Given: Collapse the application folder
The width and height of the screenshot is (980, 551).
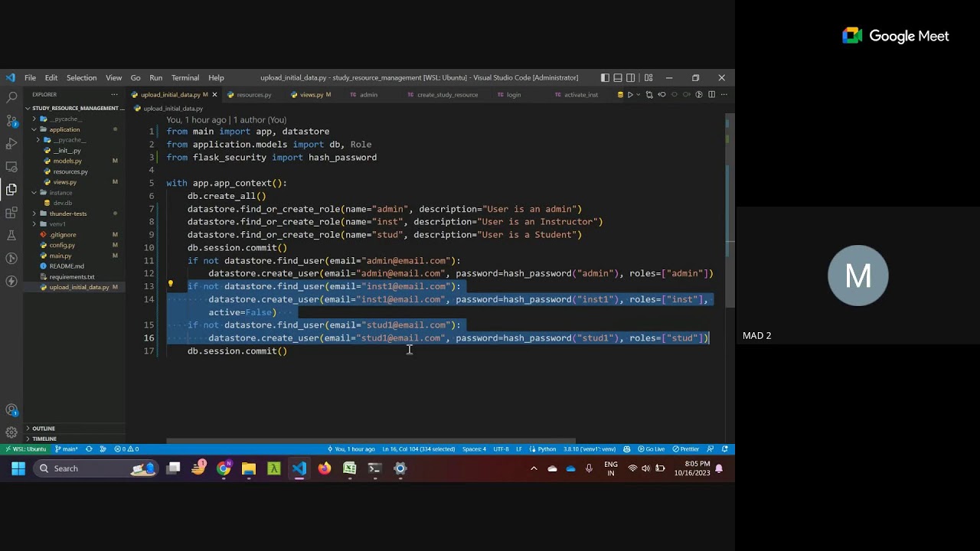Looking at the screenshot, I should 64,129.
